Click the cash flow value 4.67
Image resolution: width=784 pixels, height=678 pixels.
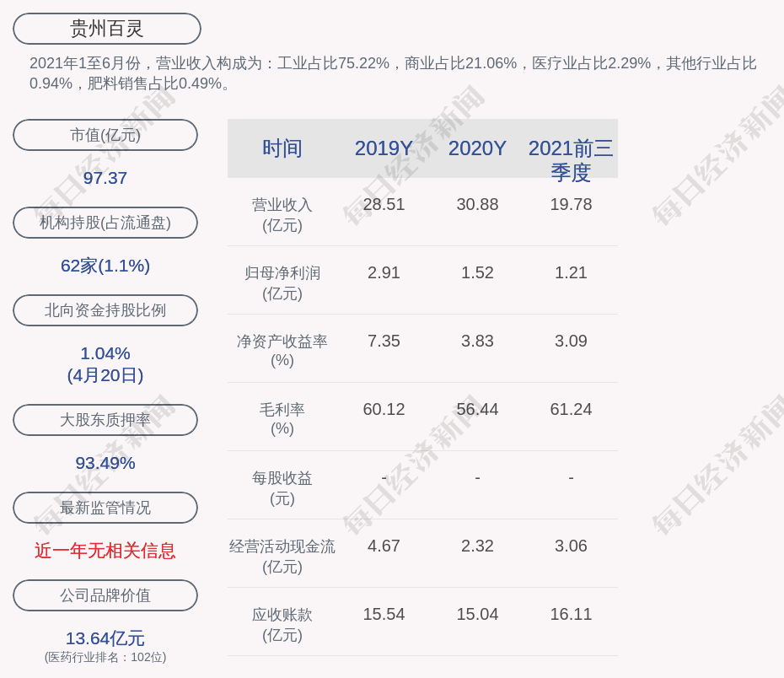click(x=384, y=546)
